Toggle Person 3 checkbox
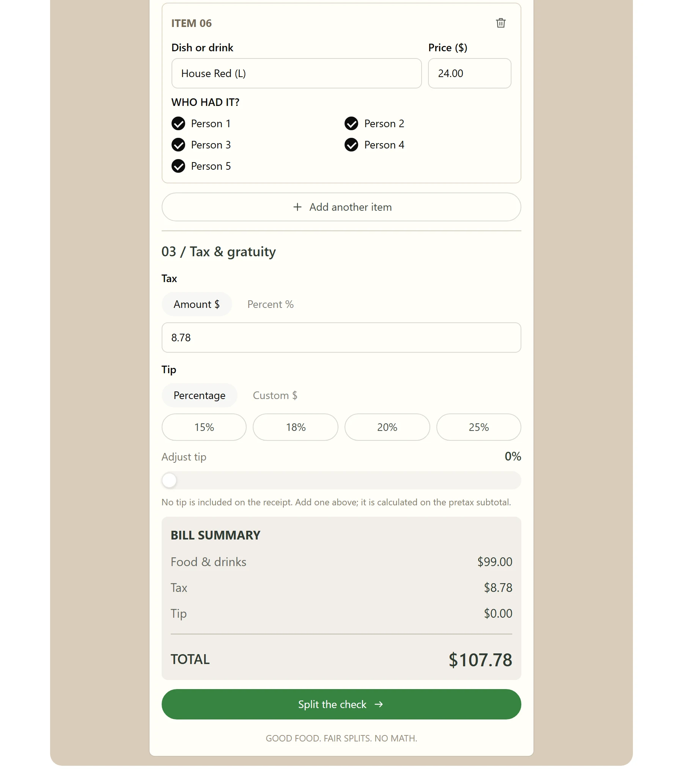Viewport: 683px width, 784px height. point(178,145)
